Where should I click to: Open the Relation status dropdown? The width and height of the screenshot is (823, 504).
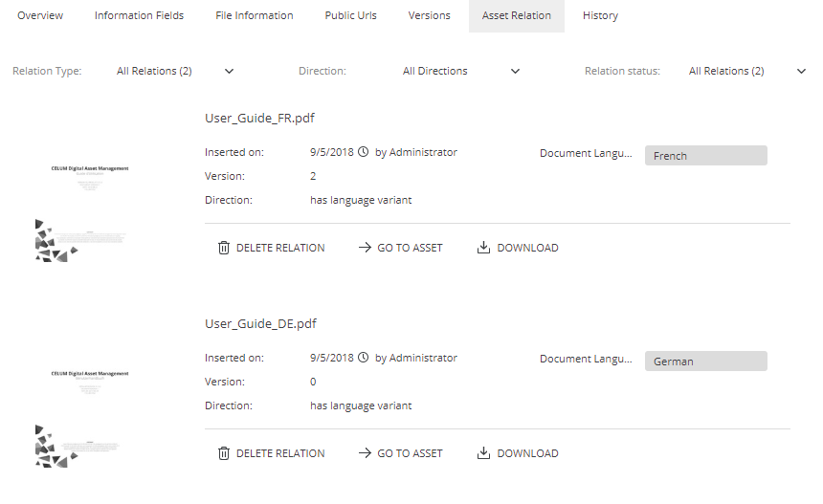point(747,72)
